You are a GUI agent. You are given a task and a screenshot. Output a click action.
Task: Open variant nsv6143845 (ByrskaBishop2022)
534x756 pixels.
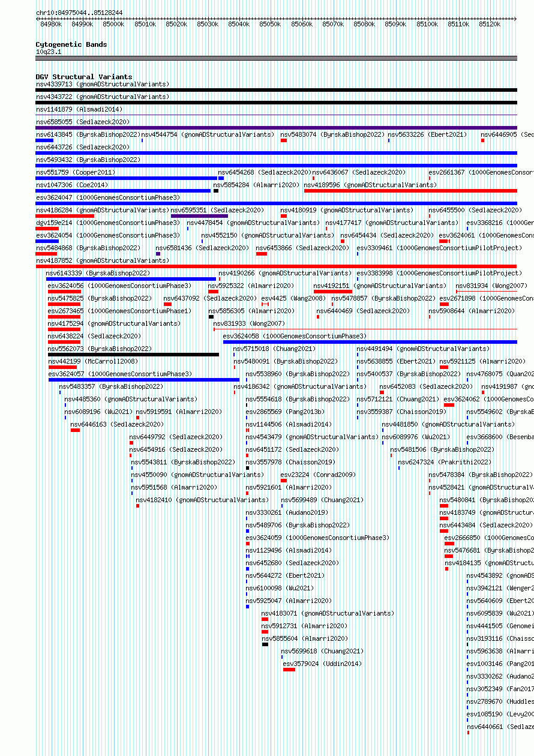click(x=88, y=134)
